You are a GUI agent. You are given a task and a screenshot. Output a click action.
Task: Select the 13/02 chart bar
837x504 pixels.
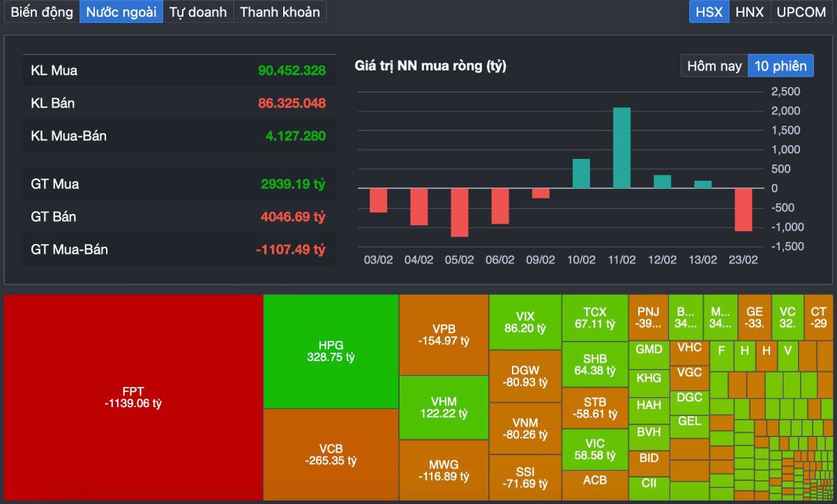(x=703, y=184)
